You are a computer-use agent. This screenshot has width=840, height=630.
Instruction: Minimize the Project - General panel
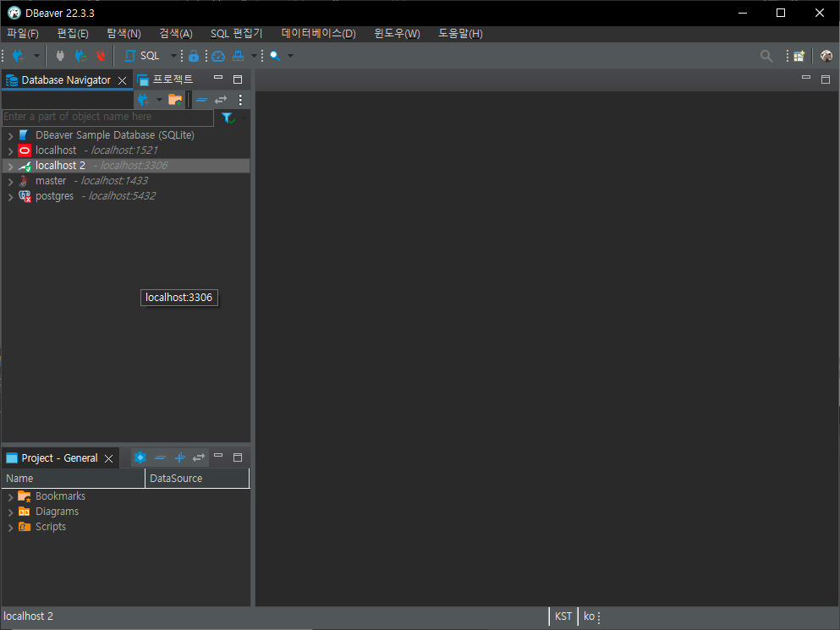218,455
